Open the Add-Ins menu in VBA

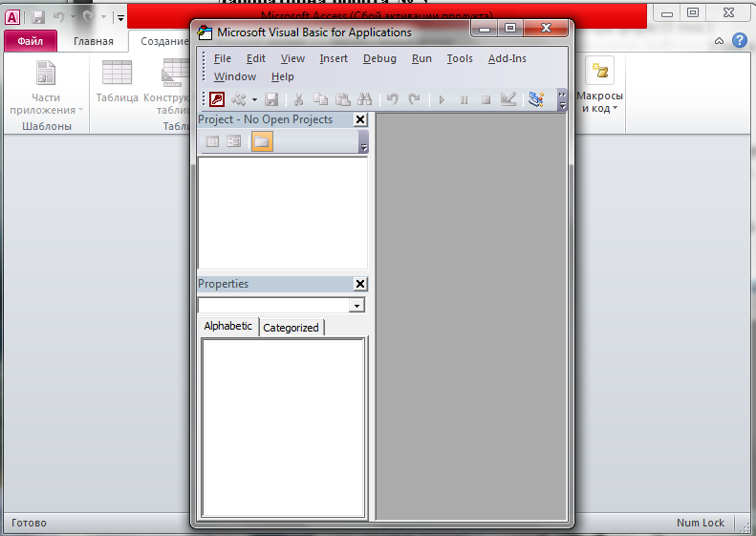click(x=508, y=58)
